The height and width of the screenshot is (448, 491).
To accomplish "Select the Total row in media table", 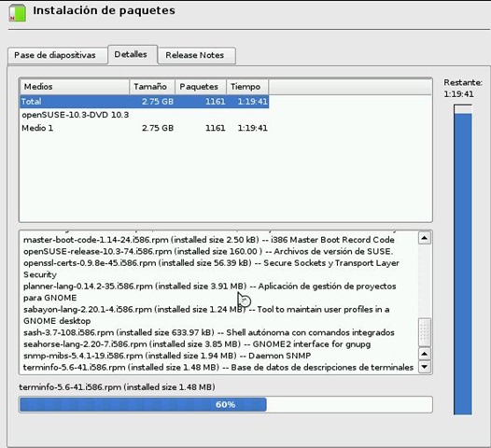I will pos(145,102).
